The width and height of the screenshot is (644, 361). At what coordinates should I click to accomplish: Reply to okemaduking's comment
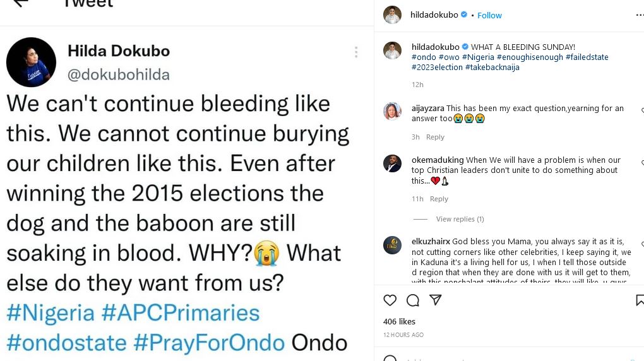[439, 199]
